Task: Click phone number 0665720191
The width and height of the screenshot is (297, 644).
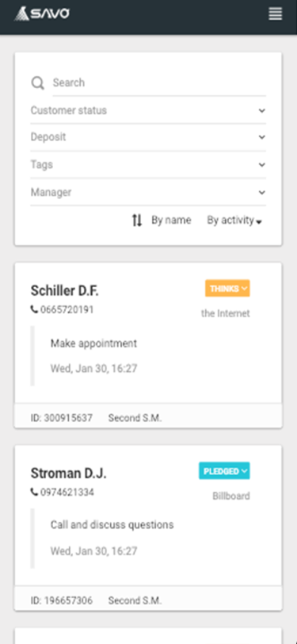Action: coord(67,309)
